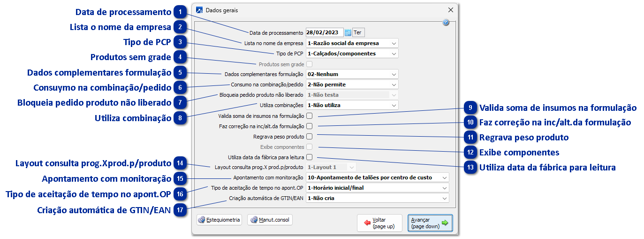
Task: Open Bloqueia pedido produto não liberado dropdown
Action: coord(352,95)
